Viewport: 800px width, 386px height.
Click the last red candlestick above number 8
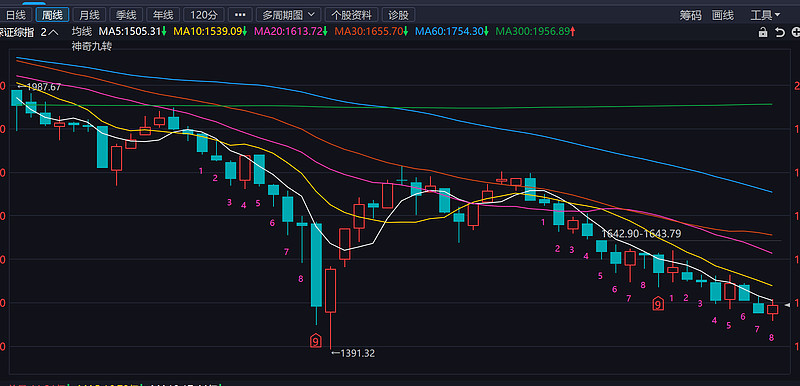click(x=772, y=310)
